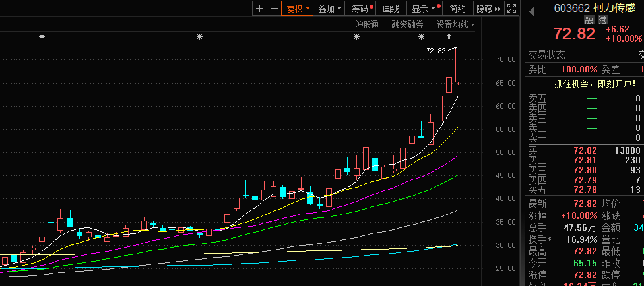Open the 显示 display options dropdown

point(424,9)
